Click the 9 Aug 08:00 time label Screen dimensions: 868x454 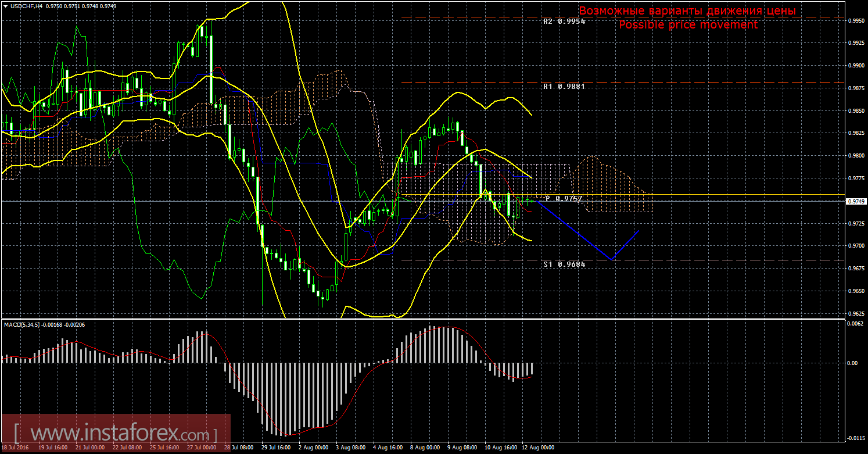pos(462,448)
